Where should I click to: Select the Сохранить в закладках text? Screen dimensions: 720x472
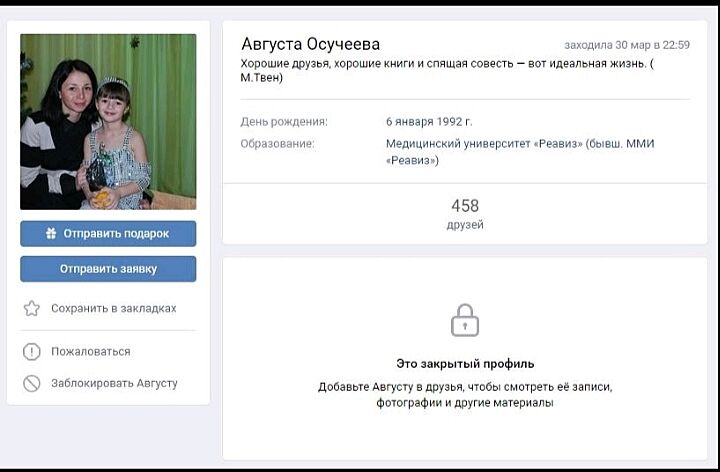coord(113,309)
